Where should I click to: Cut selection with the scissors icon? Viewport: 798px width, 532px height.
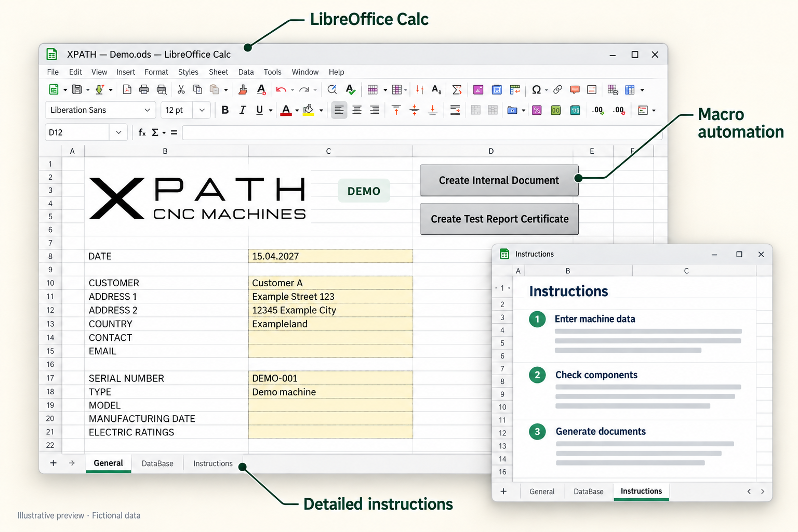point(181,90)
